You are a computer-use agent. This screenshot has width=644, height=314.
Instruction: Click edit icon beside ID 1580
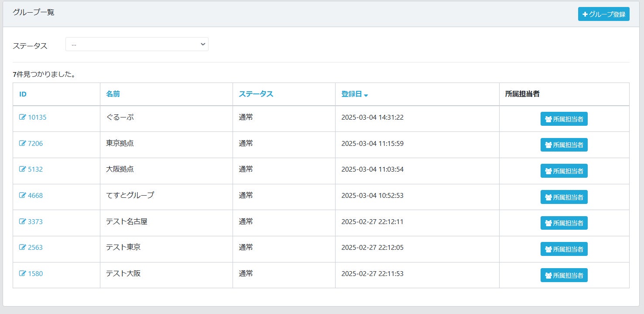(x=23, y=273)
